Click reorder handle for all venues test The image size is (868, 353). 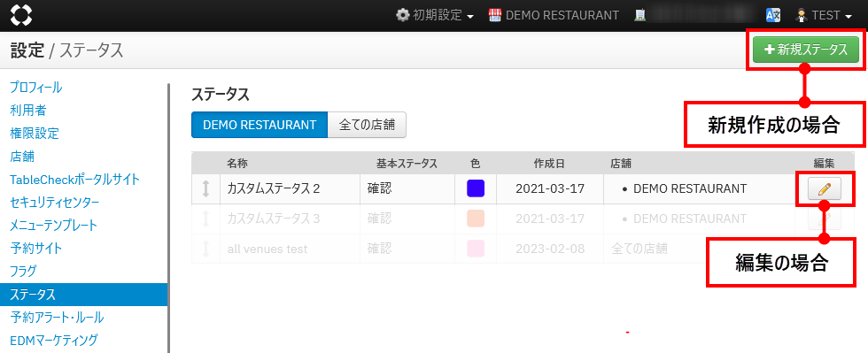[205, 249]
